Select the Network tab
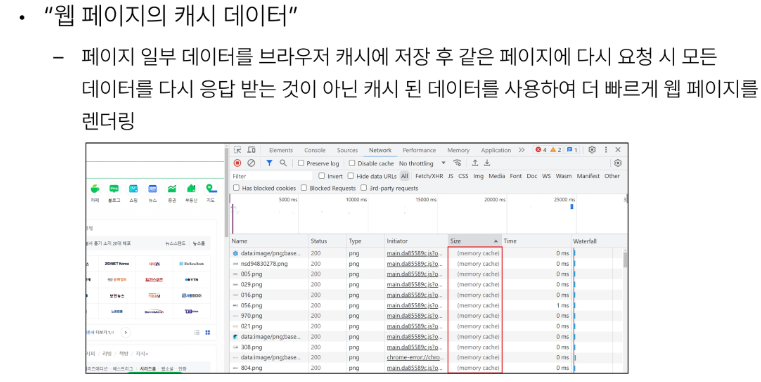Viewport: 761px width, 382px height. (380, 150)
